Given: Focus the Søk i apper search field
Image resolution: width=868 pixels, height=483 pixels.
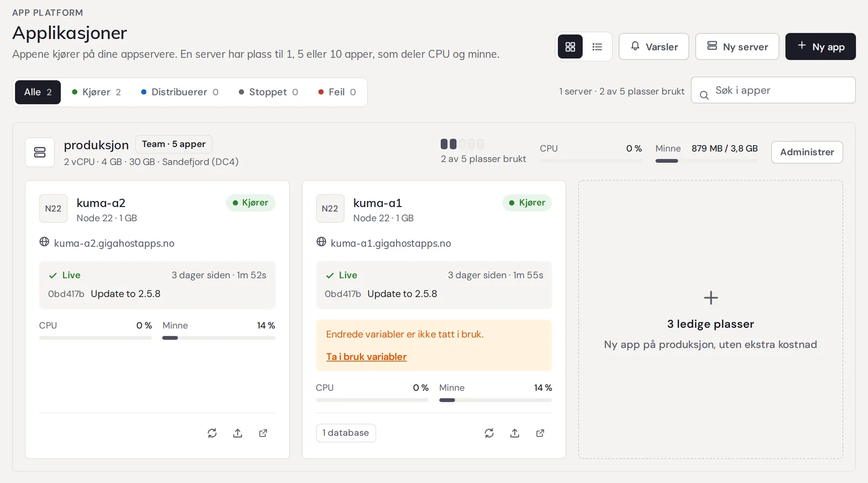Looking at the screenshot, I should point(773,90).
